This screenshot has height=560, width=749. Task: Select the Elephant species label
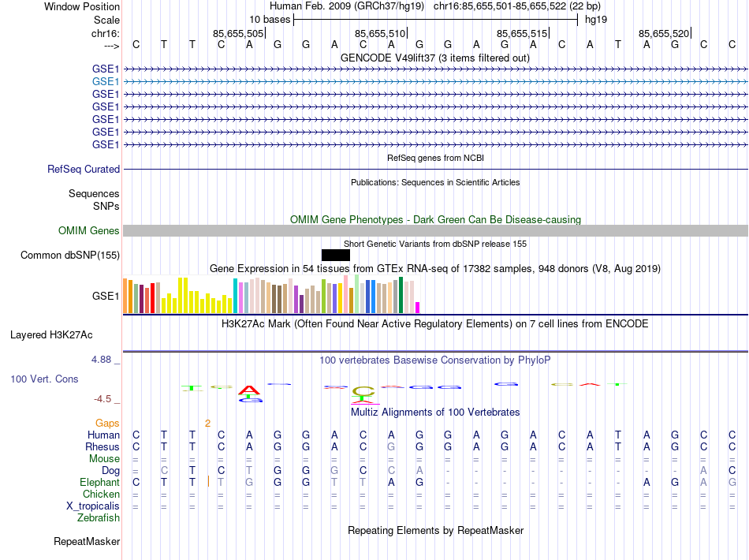point(99,482)
